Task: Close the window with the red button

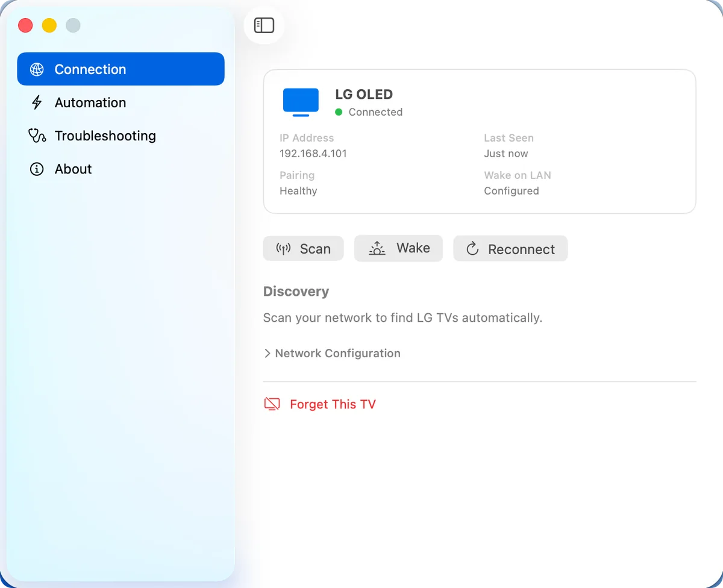Action: 25,25
